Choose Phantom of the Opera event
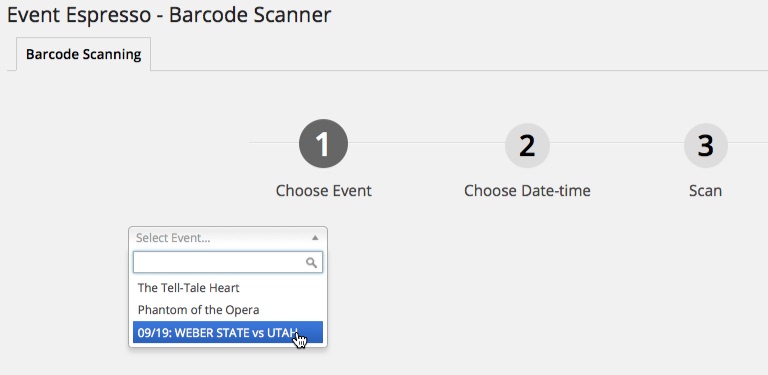Screen dimensions: 768x375 click(228, 310)
